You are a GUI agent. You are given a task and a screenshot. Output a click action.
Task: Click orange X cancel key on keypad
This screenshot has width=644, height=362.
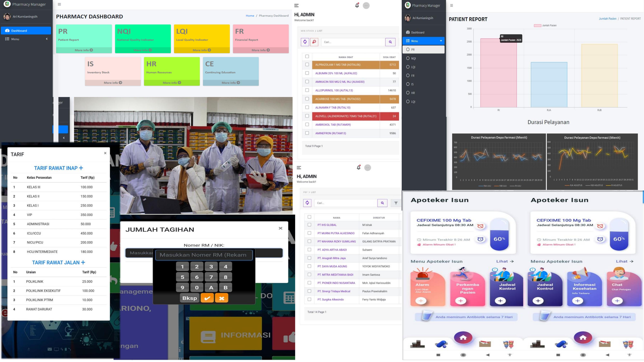(221, 298)
